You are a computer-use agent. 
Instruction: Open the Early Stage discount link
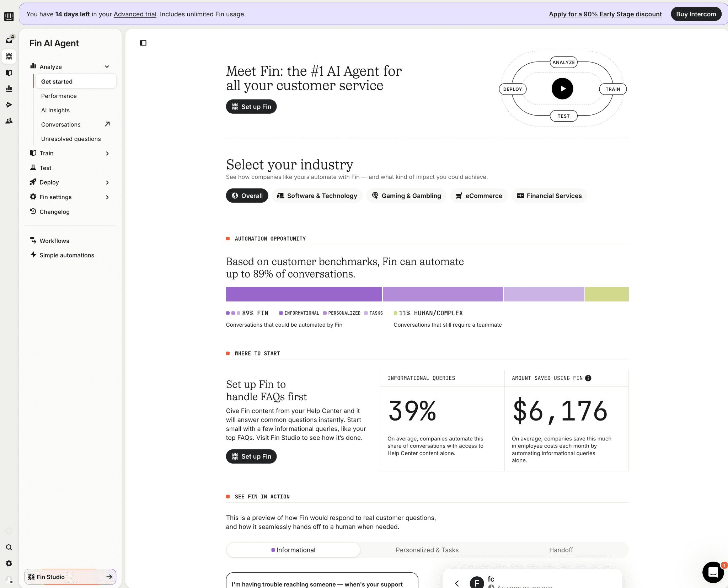pos(605,14)
